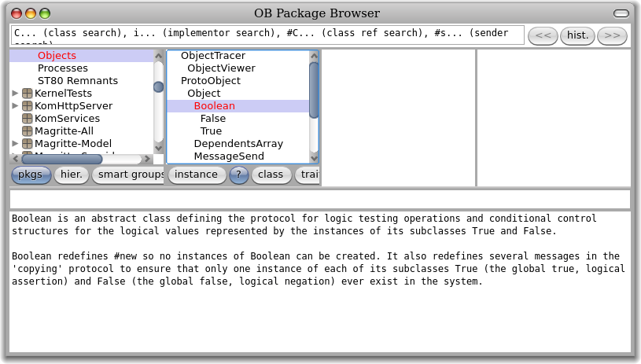Select the False class in list
The width and height of the screenshot is (641, 364).
[213, 119]
